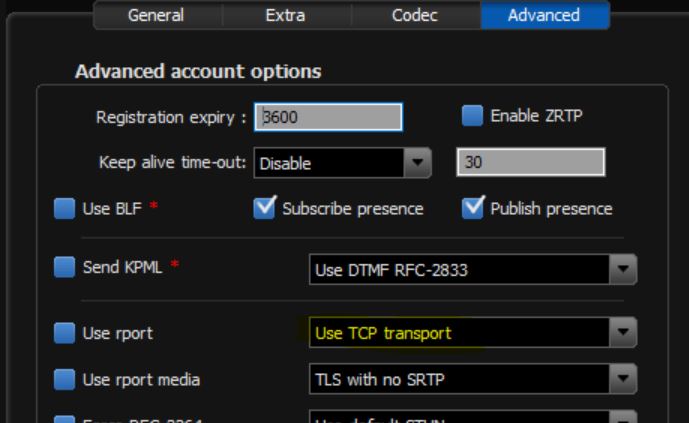
Task: Check the Use rport box
Action: (x=64, y=334)
